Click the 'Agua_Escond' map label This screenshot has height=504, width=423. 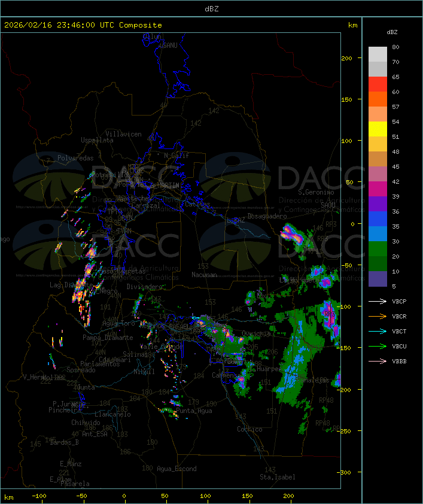(x=176, y=469)
